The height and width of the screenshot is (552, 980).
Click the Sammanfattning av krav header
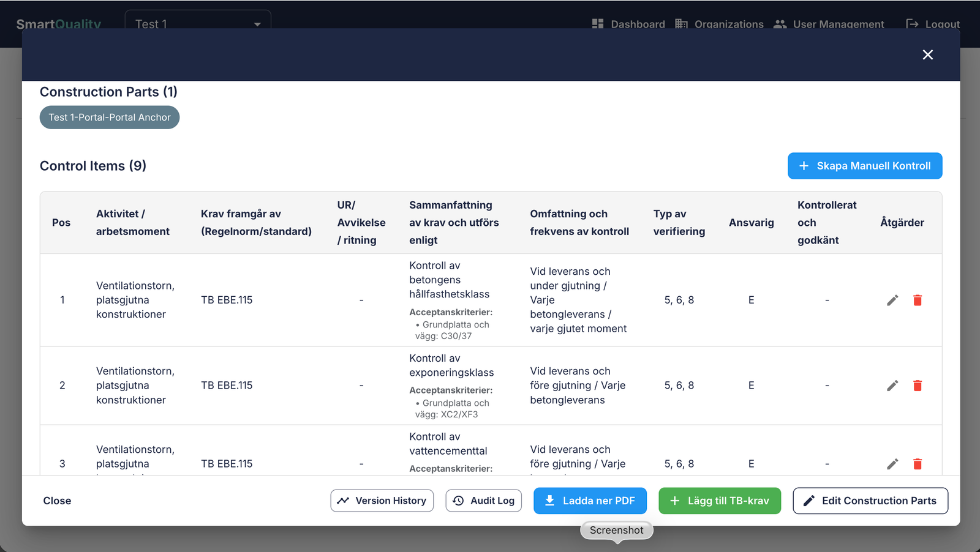(x=454, y=223)
